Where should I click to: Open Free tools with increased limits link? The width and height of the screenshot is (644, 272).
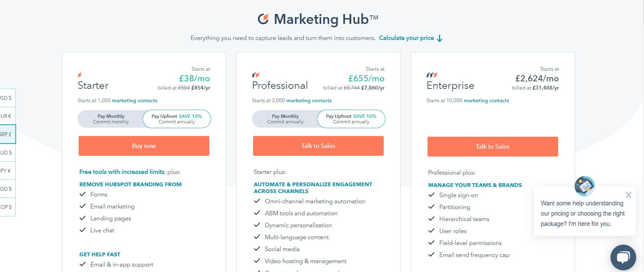pyautogui.click(x=122, y=172)
